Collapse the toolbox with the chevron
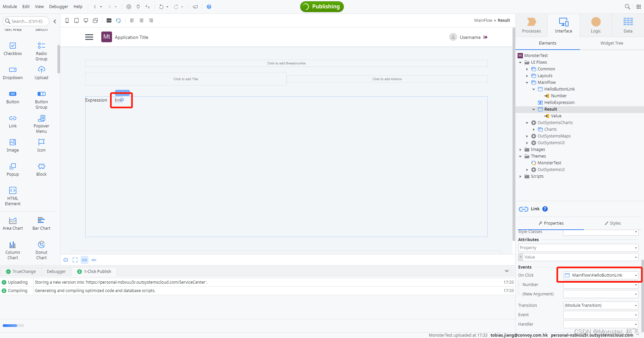Image resolution: width=644 pixels, height=338 pixels. [x=55, y=21]
